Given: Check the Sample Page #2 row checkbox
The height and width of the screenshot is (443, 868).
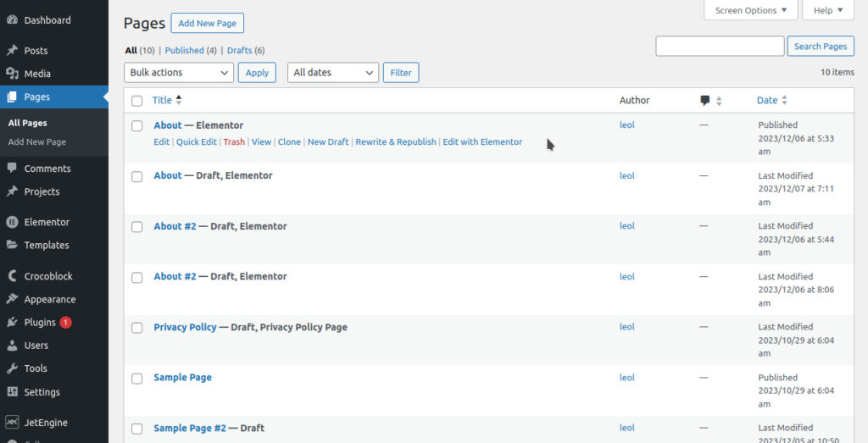Looking at the screenshot, I should tap(136, 429).
